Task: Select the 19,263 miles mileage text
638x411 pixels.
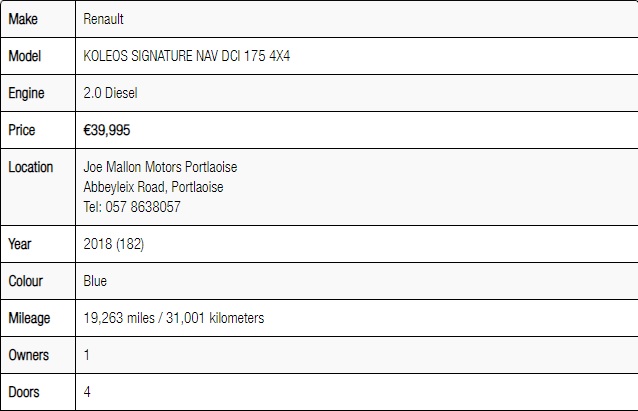Action: tap(119, 318)
